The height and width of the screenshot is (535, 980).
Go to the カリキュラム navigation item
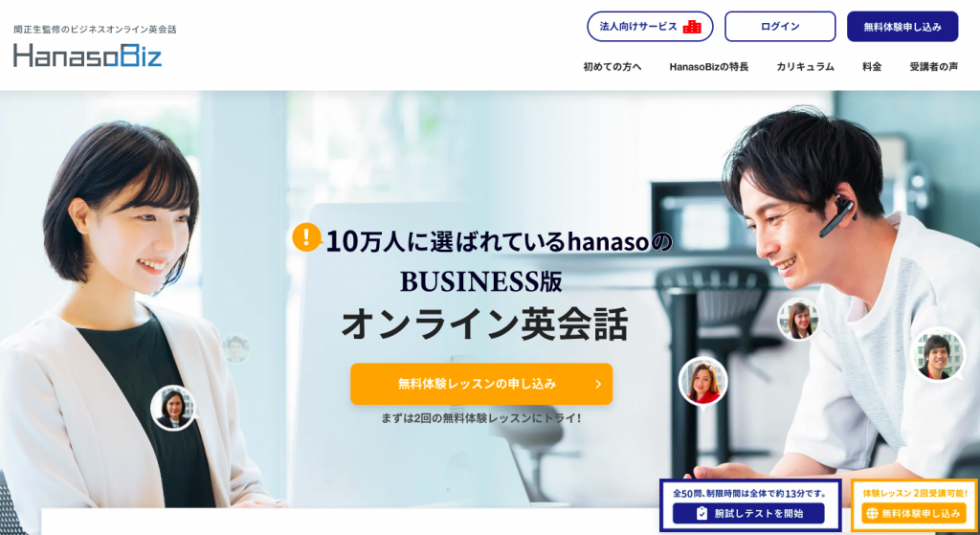[x=805, y=67]
